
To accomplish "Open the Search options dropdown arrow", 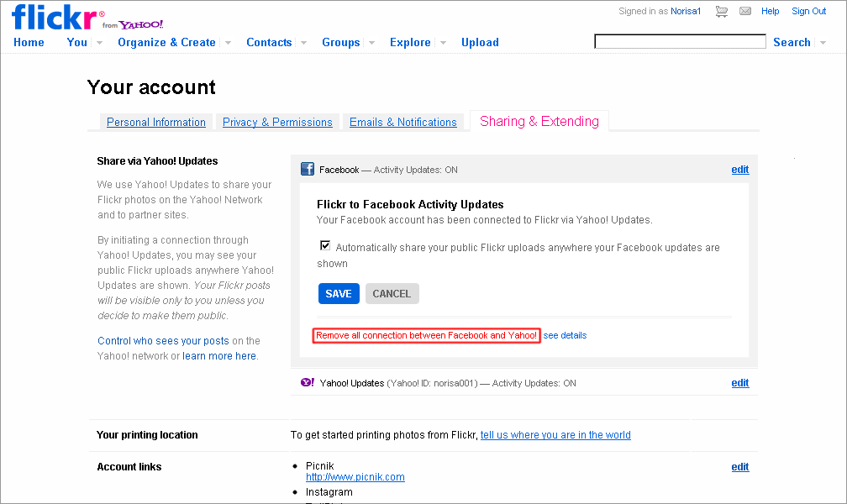I will (823, 43).
